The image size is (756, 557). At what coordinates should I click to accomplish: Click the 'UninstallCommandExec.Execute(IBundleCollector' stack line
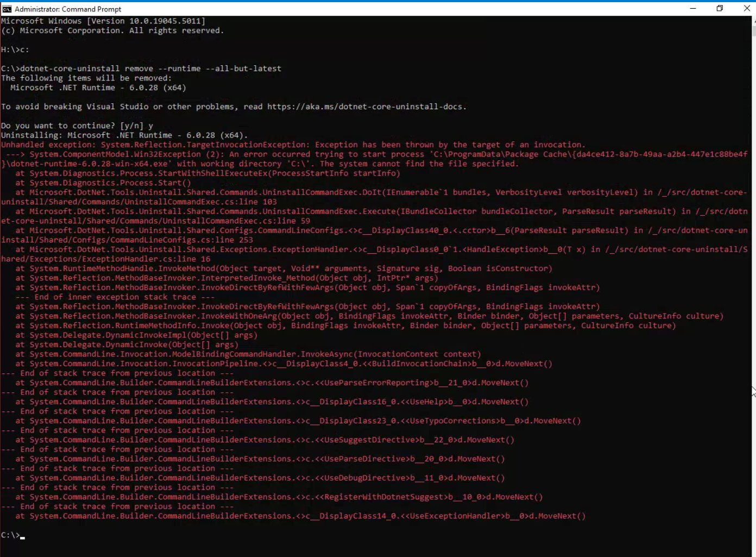point(381,211)
